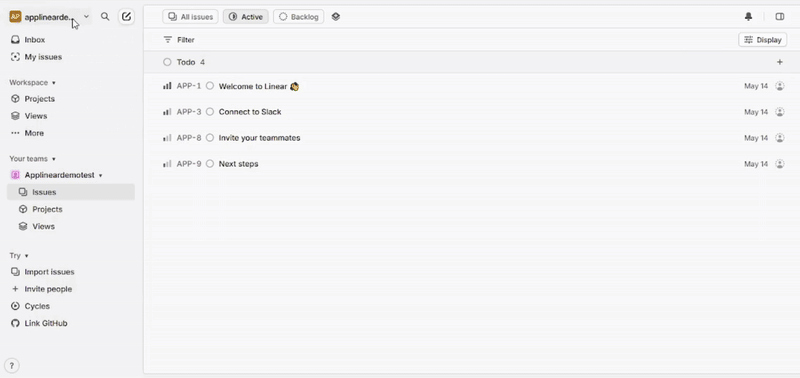The image size is (800, 378).
Task: Click the stacked layers views icon
Action: click(335, 17)
